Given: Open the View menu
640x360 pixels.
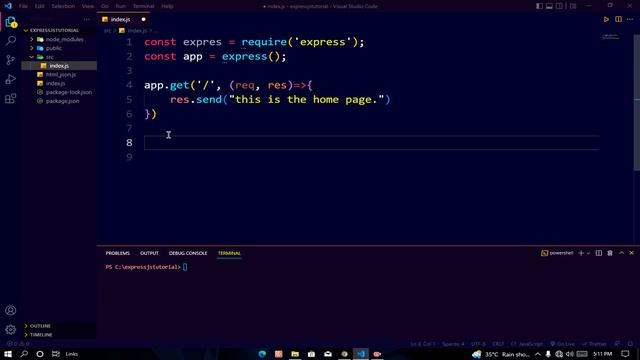Looking at the screenshot, I should [87, 6].
